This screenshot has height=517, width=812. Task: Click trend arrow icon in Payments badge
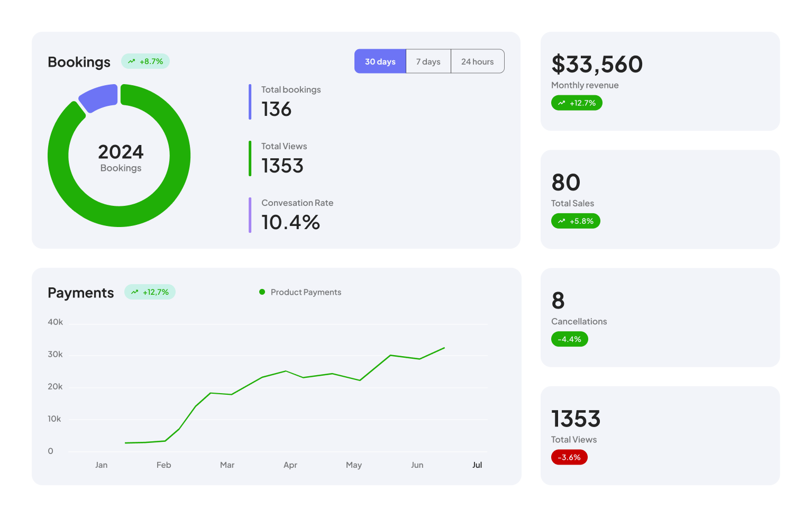pyautogui.click(x=134, y=292)
